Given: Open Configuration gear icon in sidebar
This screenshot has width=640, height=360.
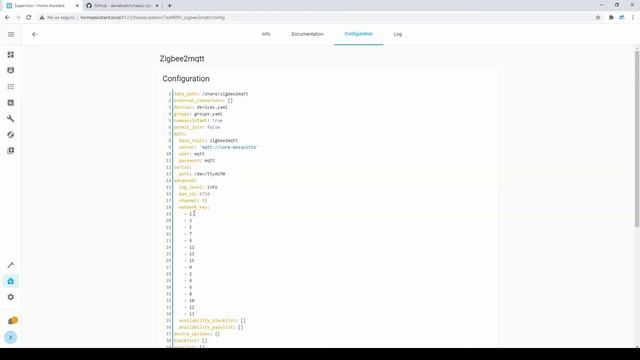Looking at the screenshot, I should point(11,297).
